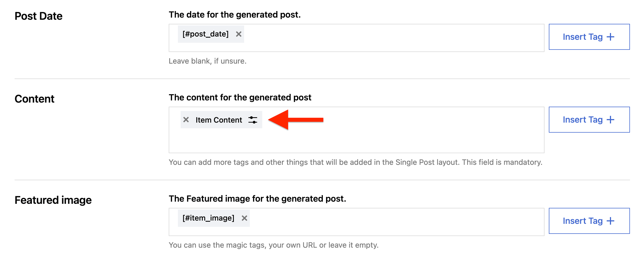Select the Item Content tag label

tap(219, 120)
